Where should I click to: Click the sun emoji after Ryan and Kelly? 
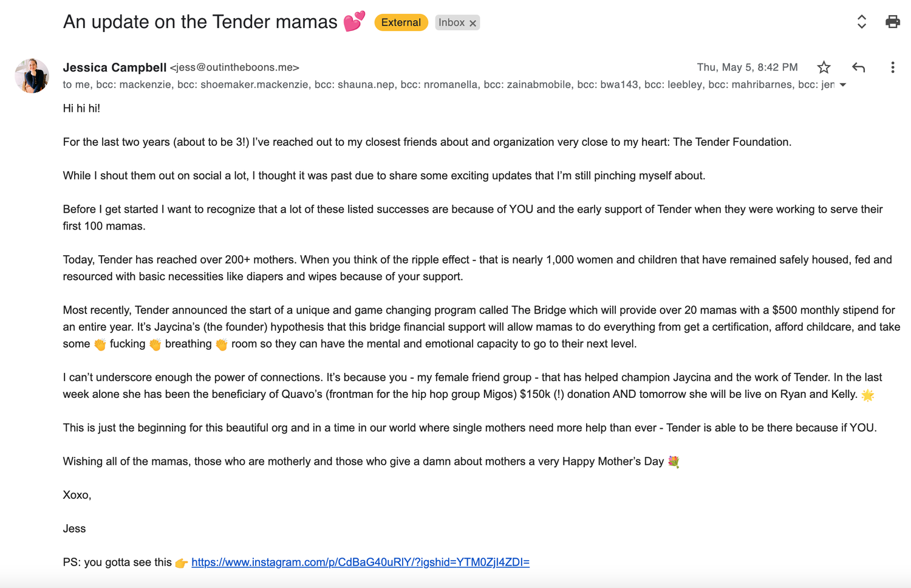point(868,395)
